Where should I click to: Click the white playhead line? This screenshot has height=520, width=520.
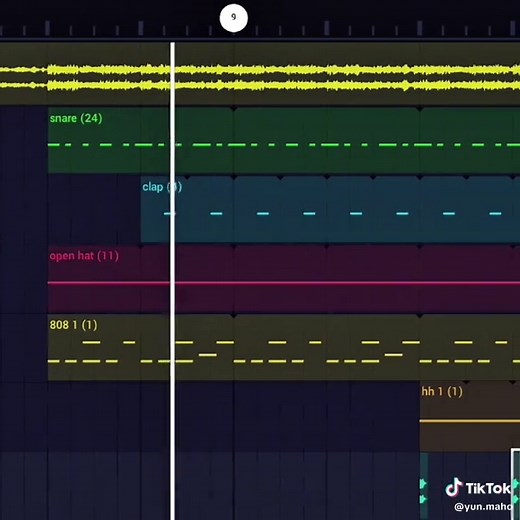click(x=172, y=281)
